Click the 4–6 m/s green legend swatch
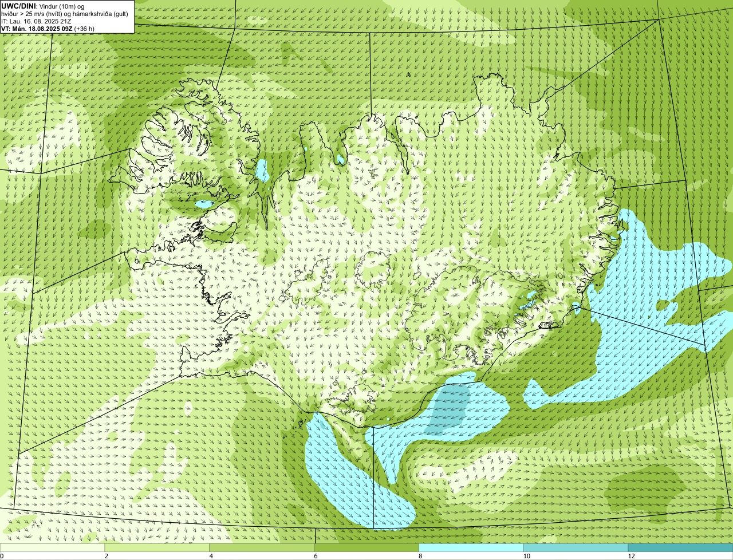 [262, 547]
